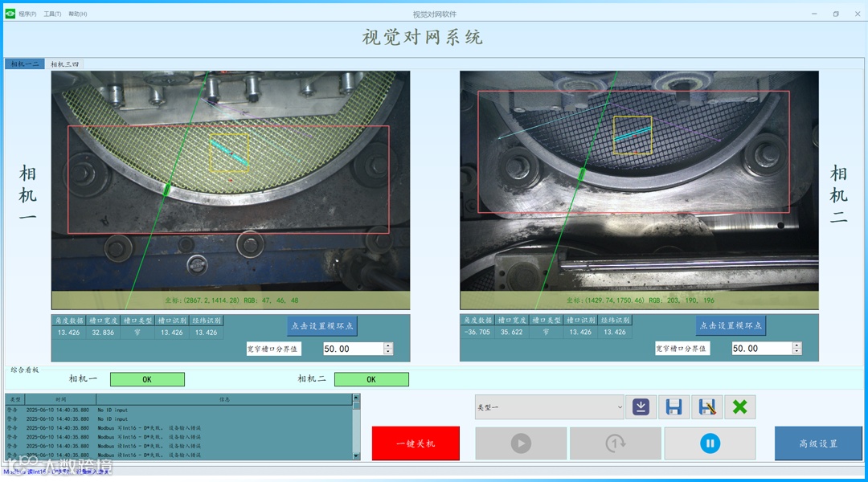Open the 工具(T) menu

52,14
